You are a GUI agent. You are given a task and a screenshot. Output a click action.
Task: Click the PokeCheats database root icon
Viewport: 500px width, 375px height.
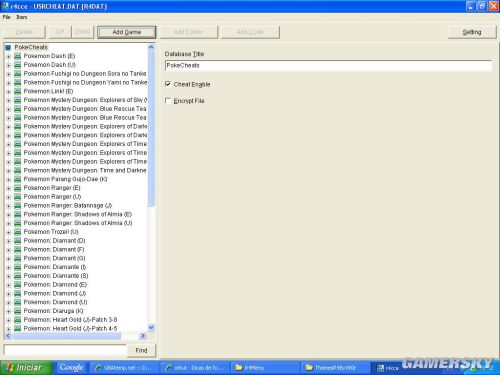[9, 48]
